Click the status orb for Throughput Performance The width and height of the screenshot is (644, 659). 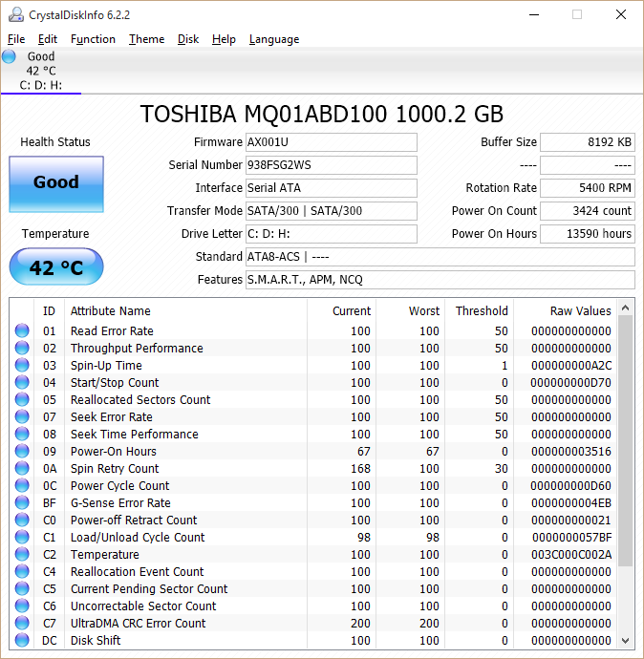[22, 348]
